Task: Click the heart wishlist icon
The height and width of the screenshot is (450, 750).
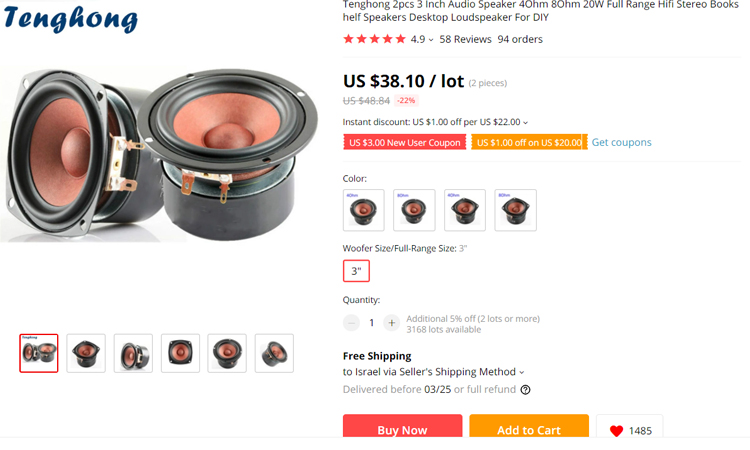Action: click(x=616, y=431)
